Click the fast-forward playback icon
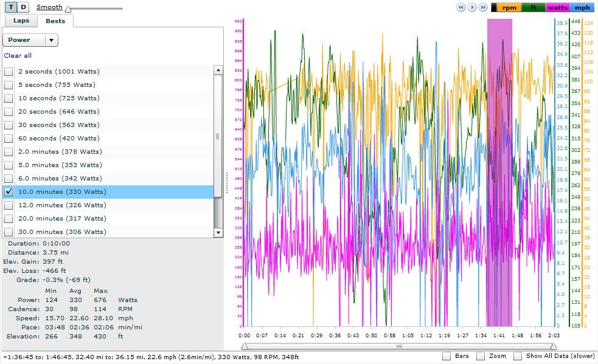The height and width of the screenshot is (364, 598). click(483, 7)
